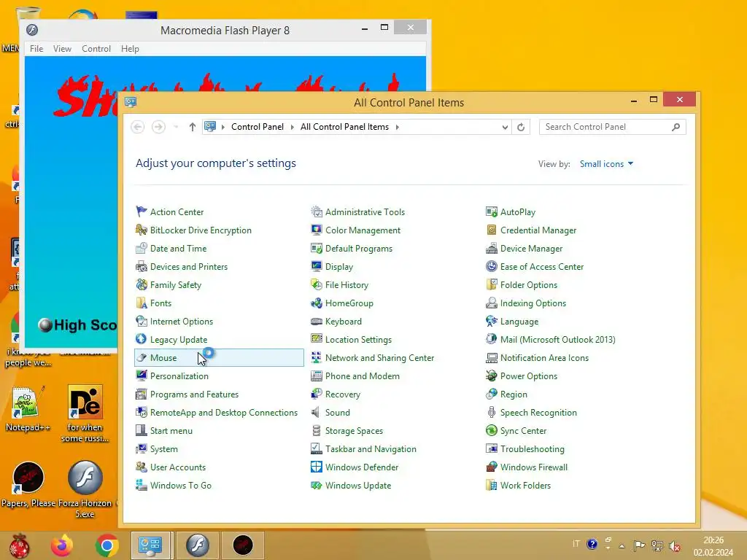The width and height of the screenshot is (747, 560).
Task: Click the Work Folders icon
Action: 491,485
